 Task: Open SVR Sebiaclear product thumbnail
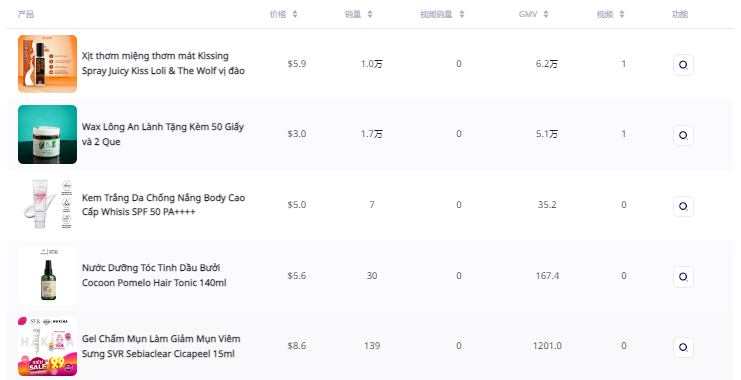click(47, 346)
